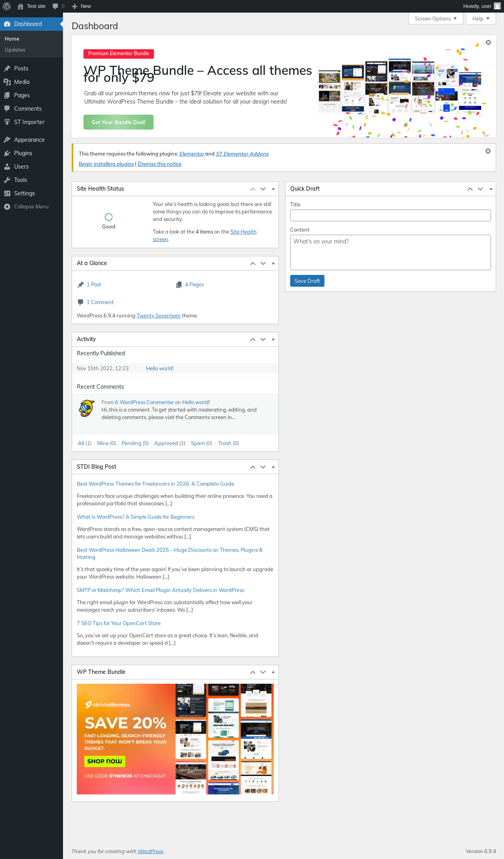Open the Test site home icon
The width and height of the screenshot is (504, 859).
[20, 6]
